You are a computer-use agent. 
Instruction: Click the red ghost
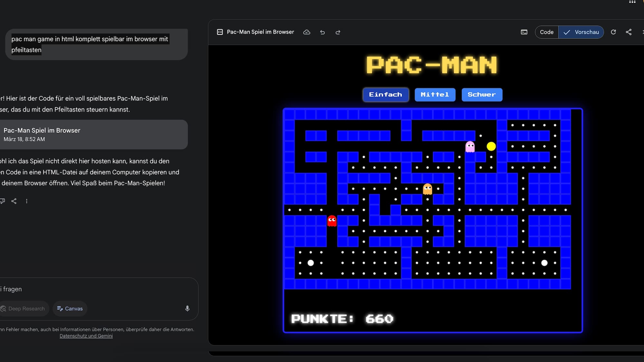pos(332,221)
